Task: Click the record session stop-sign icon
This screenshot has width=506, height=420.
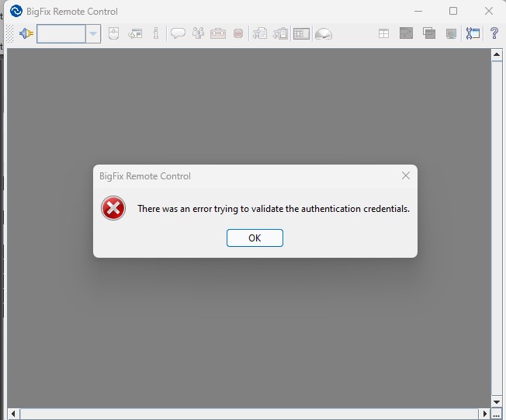Action: tap(238, 33)
